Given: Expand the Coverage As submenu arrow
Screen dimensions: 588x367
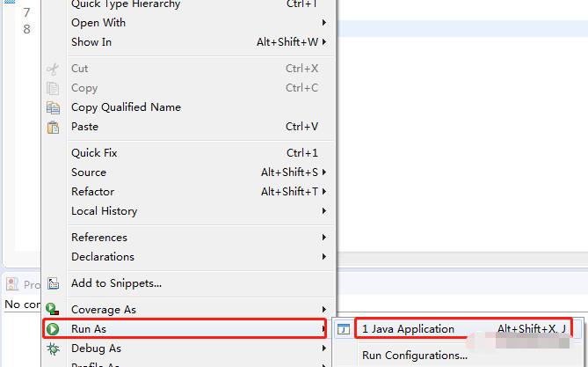Looking at the screenshot, I should point(324,310).
